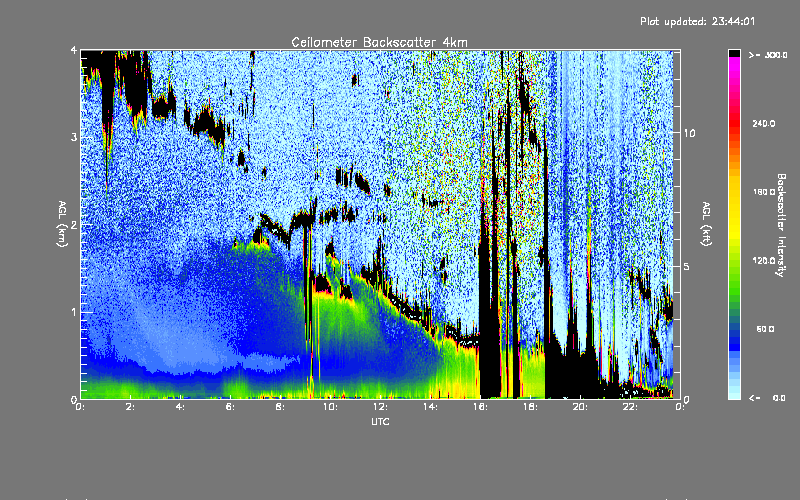Click the '1' km tick label
Image resolution: width=800 pixels, height=500 pixels.
74,312
